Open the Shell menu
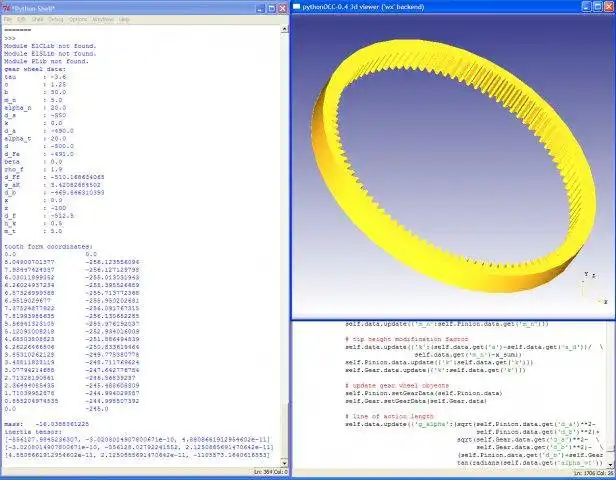616x480 pixels. pos(37,19)
